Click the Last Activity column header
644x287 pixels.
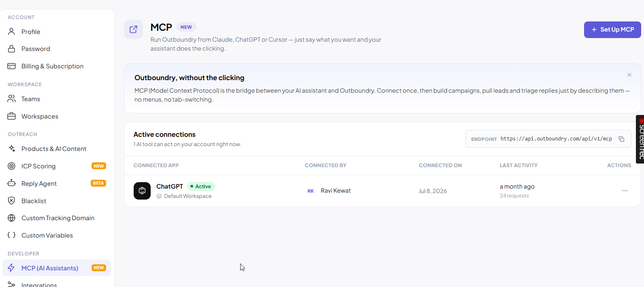[x=518, y=166]
